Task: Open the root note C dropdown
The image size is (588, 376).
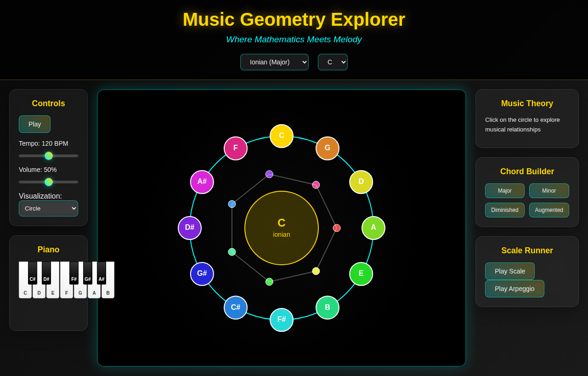Action: click(333, 62)
